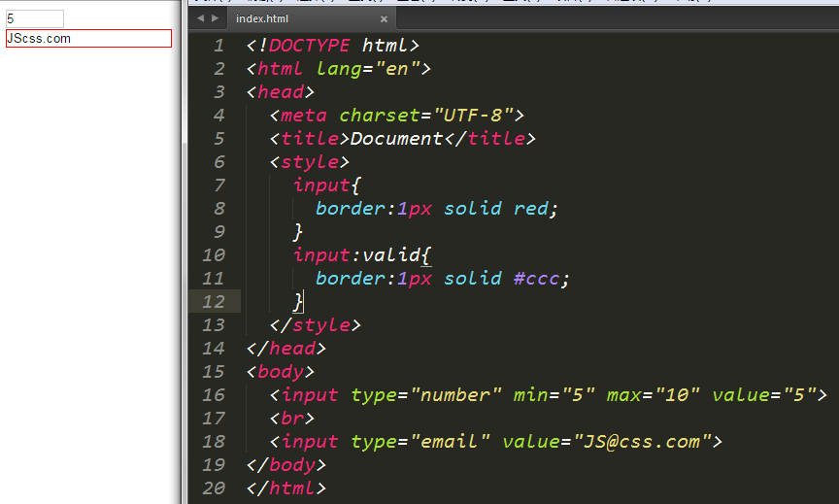Click type="email" on line 18
The height and width of the screenshot is (504, 839).
pos(420,442)
